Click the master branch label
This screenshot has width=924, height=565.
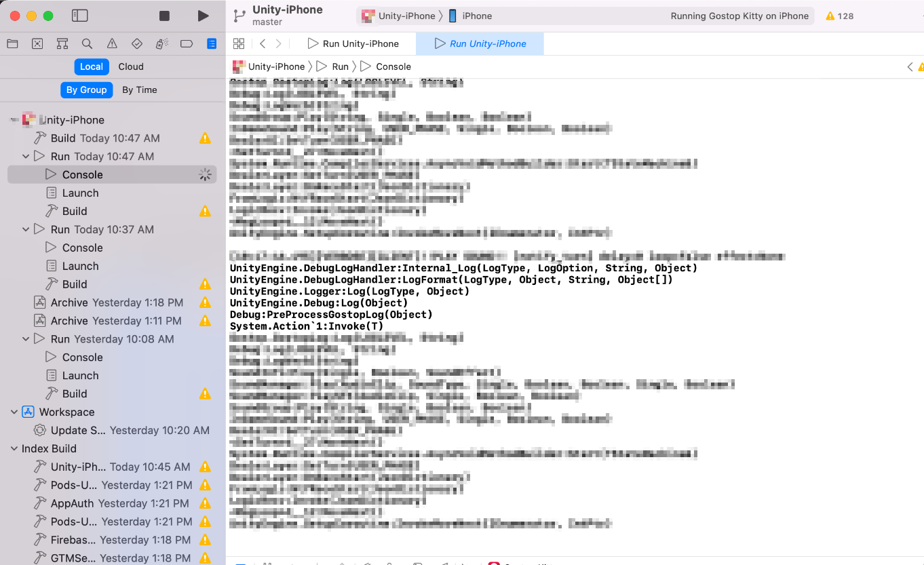click(267, 22)
